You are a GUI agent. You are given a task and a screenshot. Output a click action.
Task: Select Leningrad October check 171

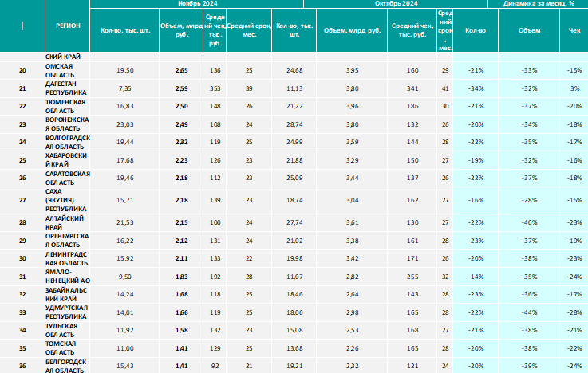click(x=412, y=258)
